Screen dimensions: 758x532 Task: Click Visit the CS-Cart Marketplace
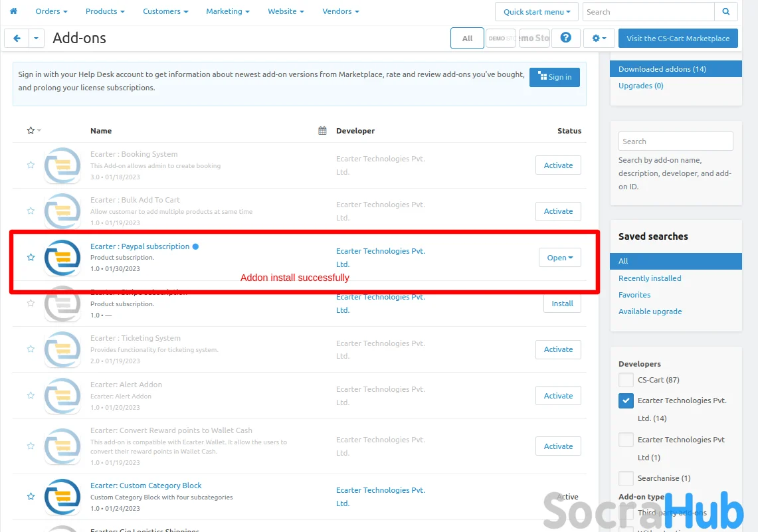click(678, 38)
